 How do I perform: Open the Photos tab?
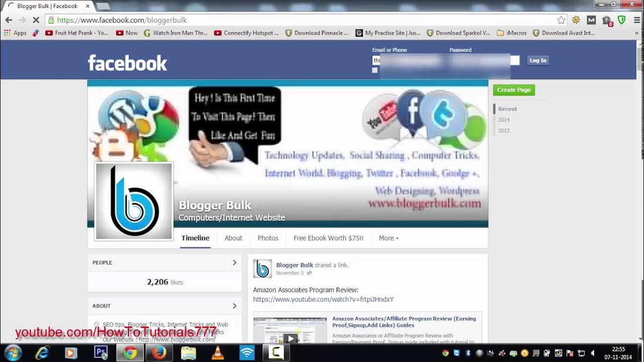tap(268, 238)
